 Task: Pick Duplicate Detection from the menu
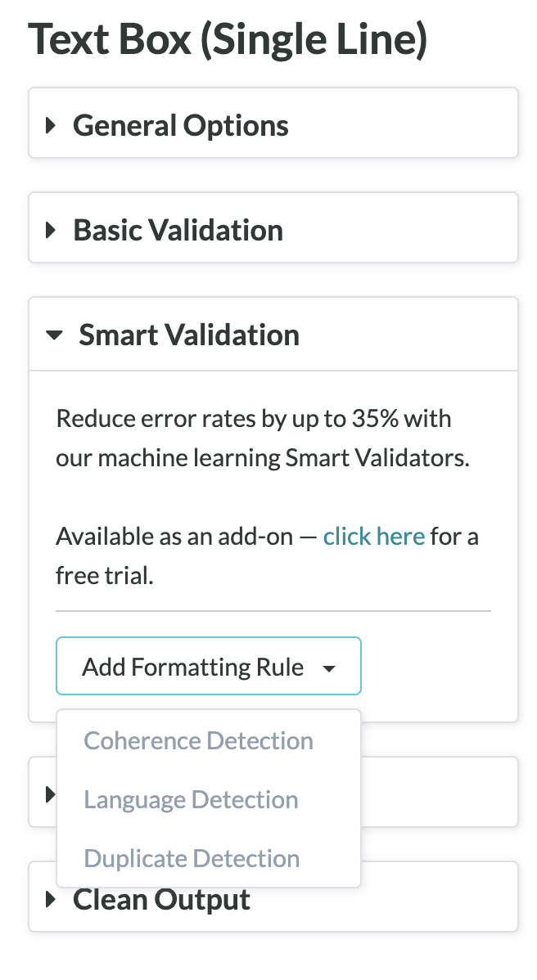point(192,858)
